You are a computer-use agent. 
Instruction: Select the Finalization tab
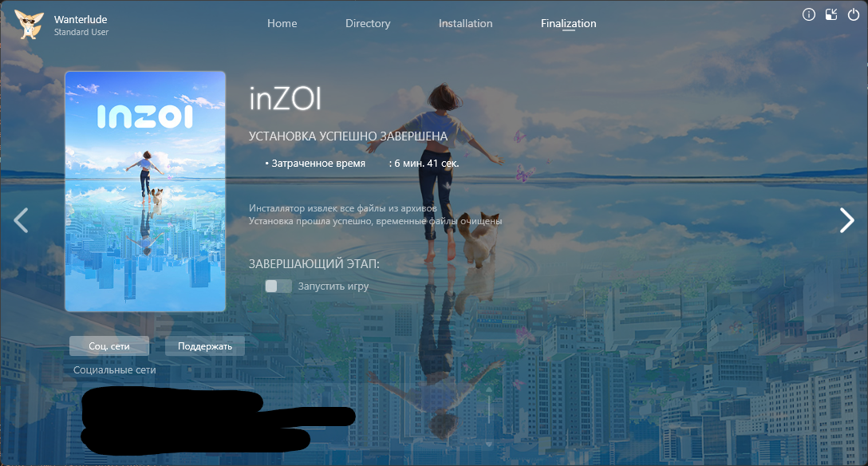(x=569, y=23)
